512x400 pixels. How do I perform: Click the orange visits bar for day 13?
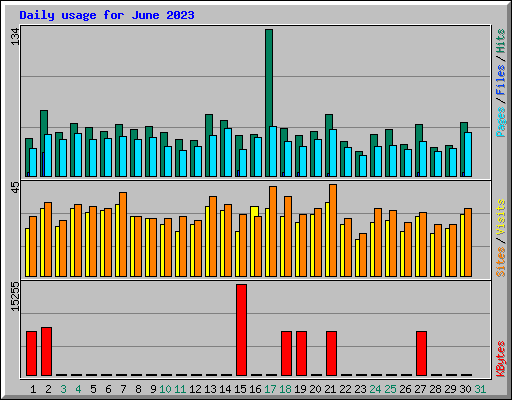pyautogui.click(x=213, y=236)
